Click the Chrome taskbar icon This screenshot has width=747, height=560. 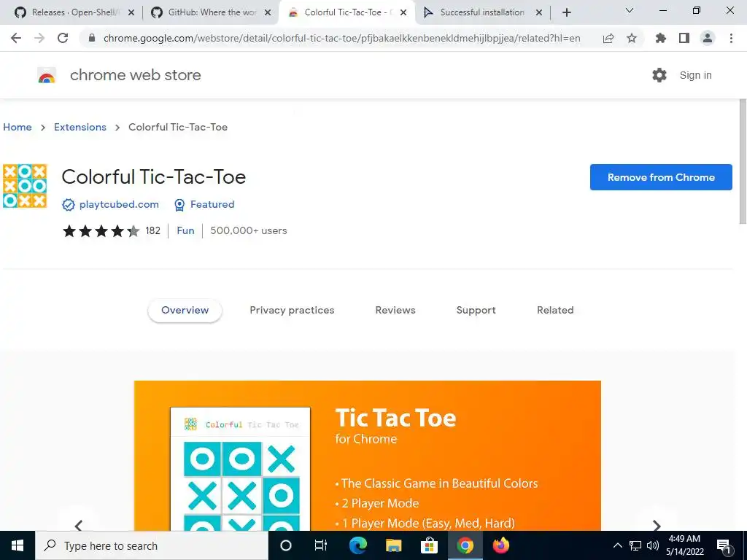tap(465, 545)
